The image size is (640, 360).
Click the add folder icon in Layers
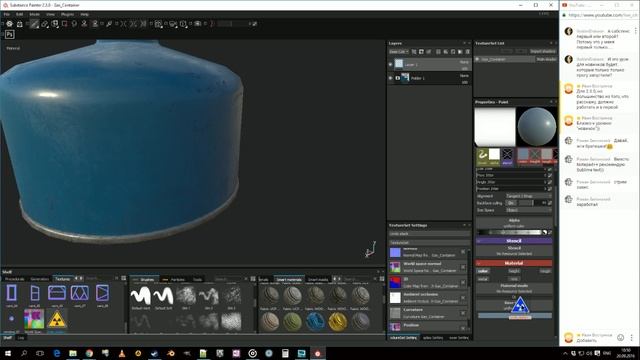(460, 52)
